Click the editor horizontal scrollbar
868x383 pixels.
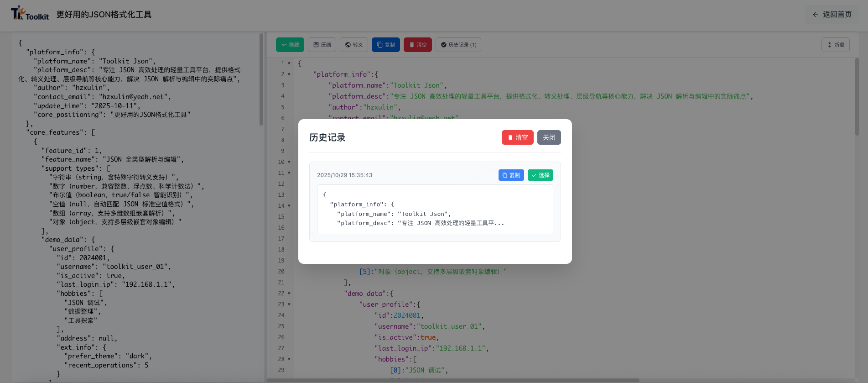[x=453, y=380]
